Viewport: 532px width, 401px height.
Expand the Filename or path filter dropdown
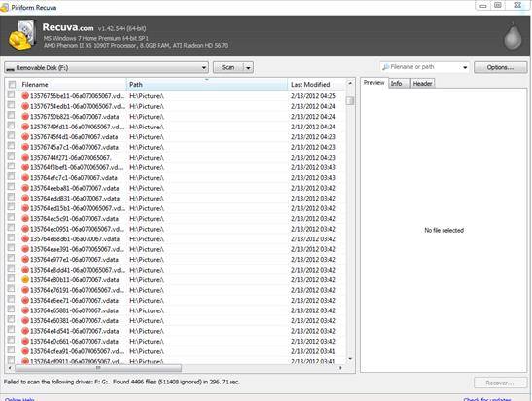click(465, 67)
